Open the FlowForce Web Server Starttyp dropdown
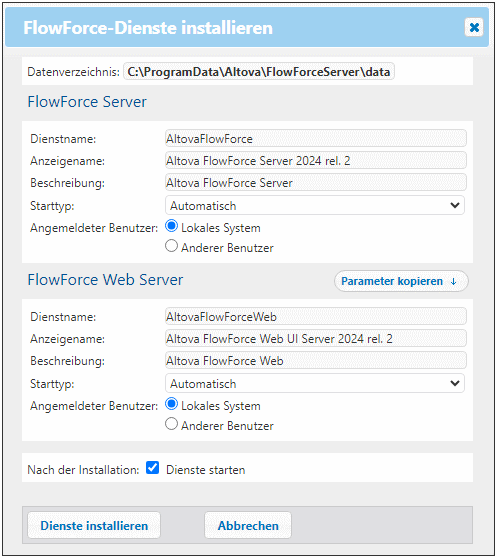497x558 pixels. (315, 383)
